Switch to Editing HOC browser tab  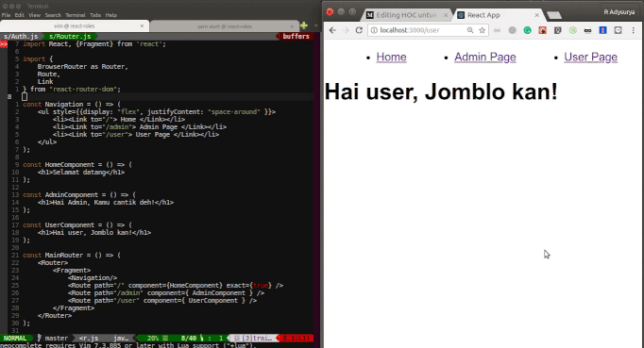pyautogui.click(x=407, y=15)
